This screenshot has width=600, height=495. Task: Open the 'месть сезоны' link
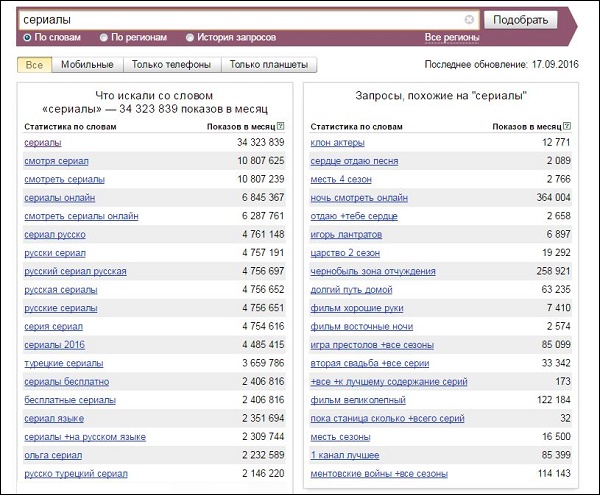click(x=341, y=436)
